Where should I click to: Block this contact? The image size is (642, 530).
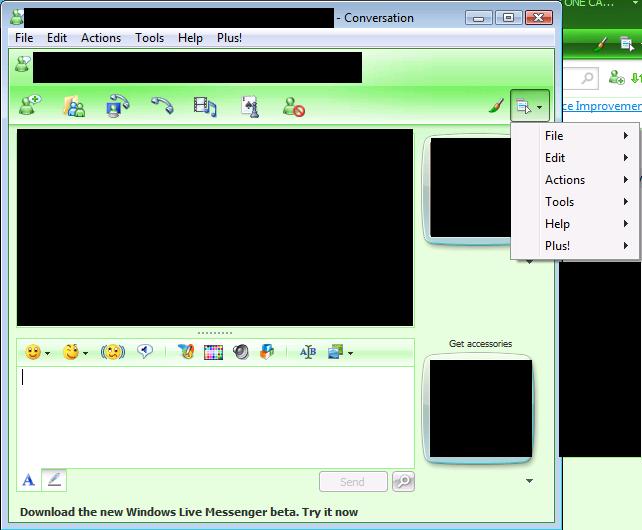[293, 105]
